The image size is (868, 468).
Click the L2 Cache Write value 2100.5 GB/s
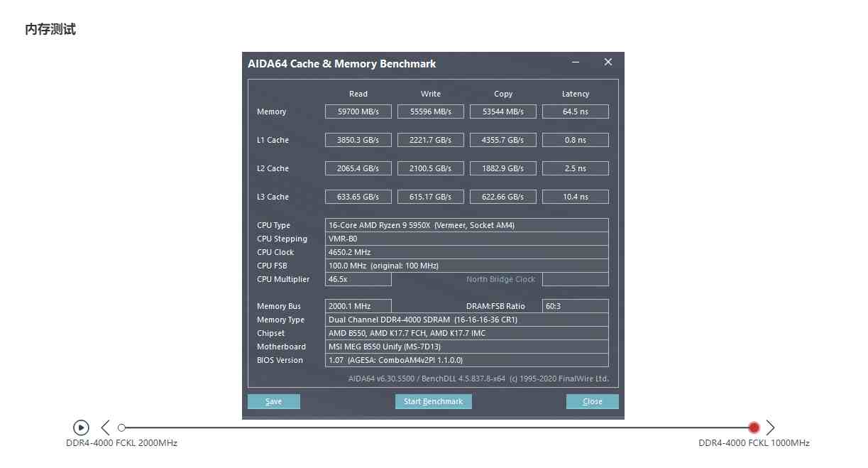tap(431, 168)
